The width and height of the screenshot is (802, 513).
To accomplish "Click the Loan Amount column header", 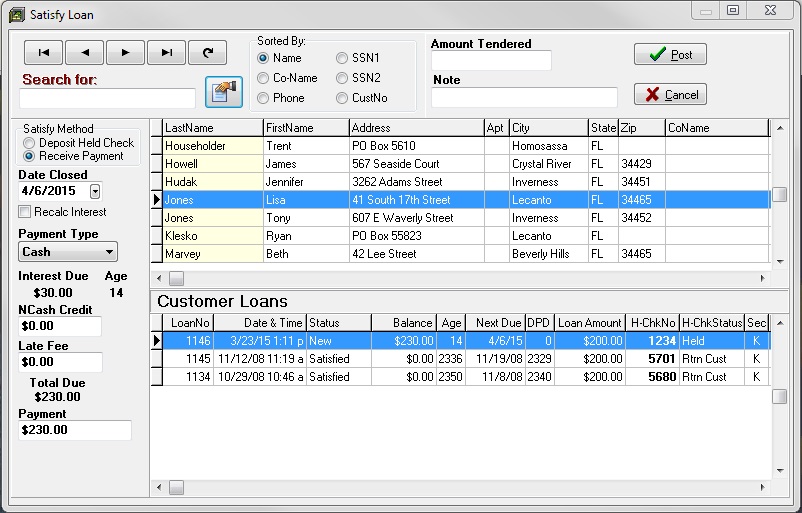I will click(590, 323).
